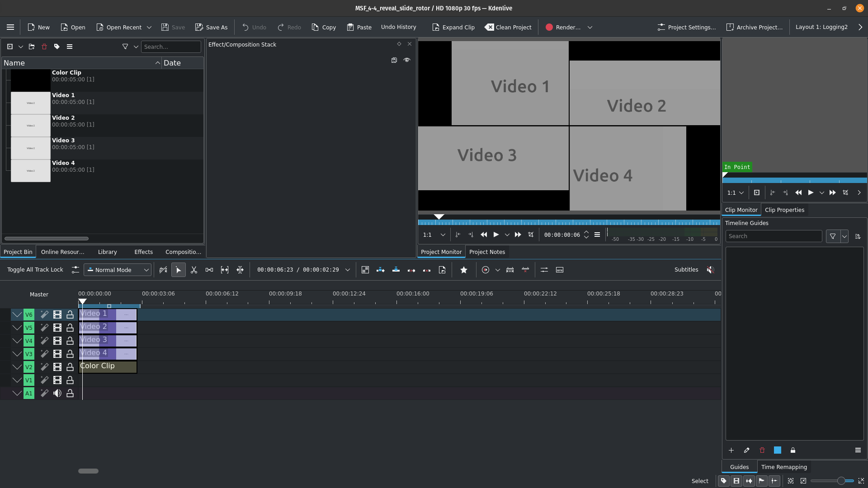This screenshot has width=868, height=488.
Task: Select the Spacer tool
Action: pyautogui.click(x=209, y=270)
